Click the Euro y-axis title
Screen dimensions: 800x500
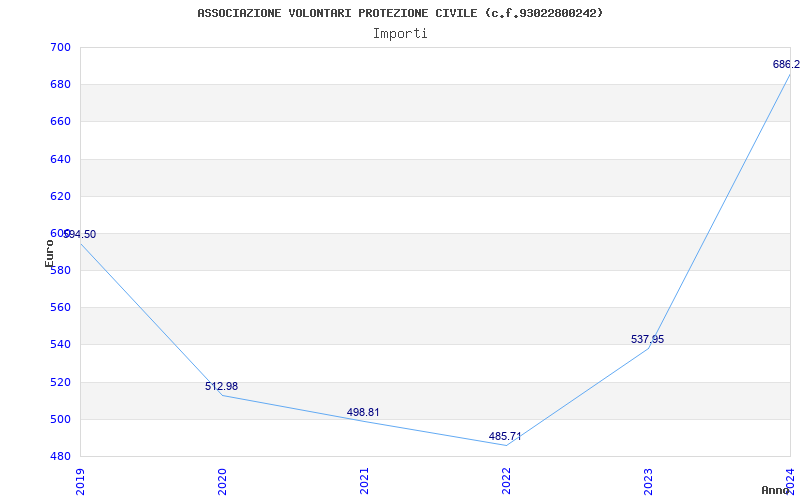pyautogui.click(x=49, y=253)
